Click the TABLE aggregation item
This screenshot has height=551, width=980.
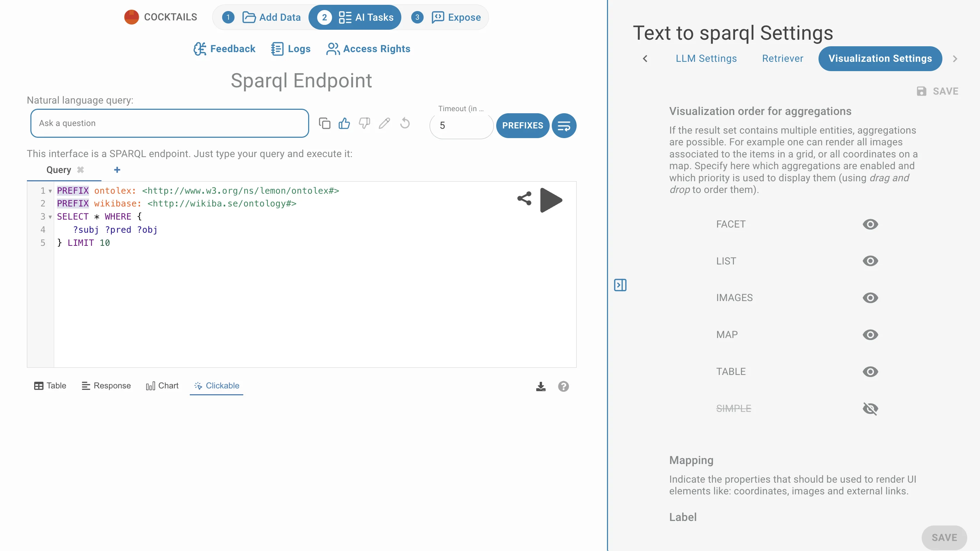pos(731,371)
